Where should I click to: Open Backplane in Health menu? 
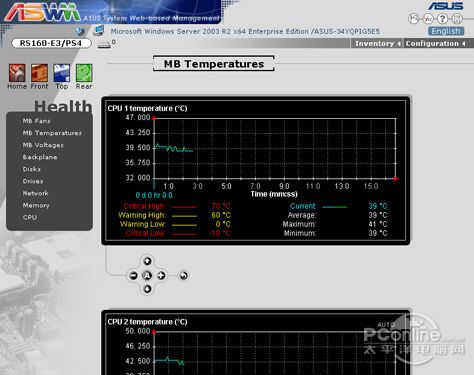tap(40, 157)
